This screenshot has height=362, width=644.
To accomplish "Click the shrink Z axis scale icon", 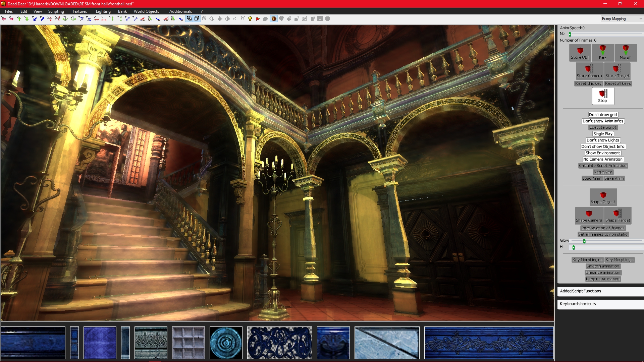I will pos(135,19).
